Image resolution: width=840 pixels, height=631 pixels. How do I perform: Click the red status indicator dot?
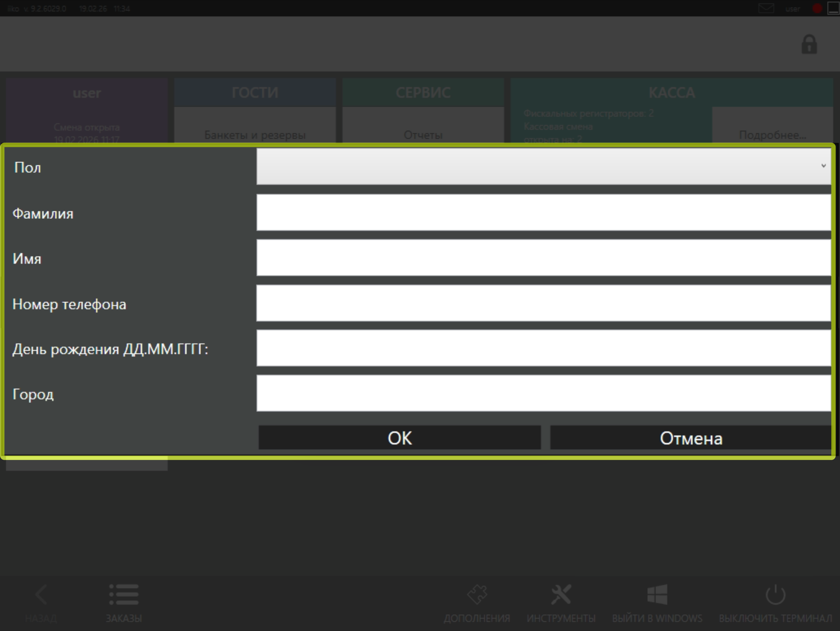pos(817,8)
